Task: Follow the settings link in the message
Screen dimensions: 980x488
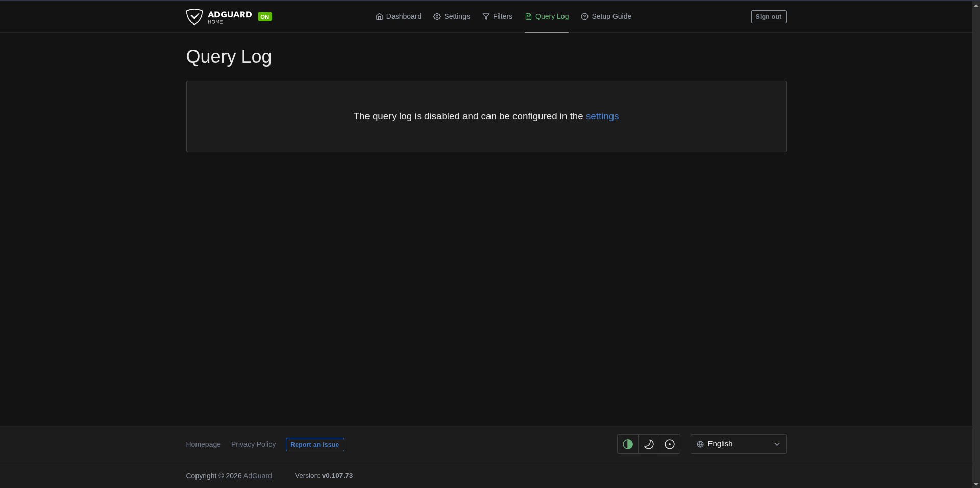Action: (x=602, y=116)
